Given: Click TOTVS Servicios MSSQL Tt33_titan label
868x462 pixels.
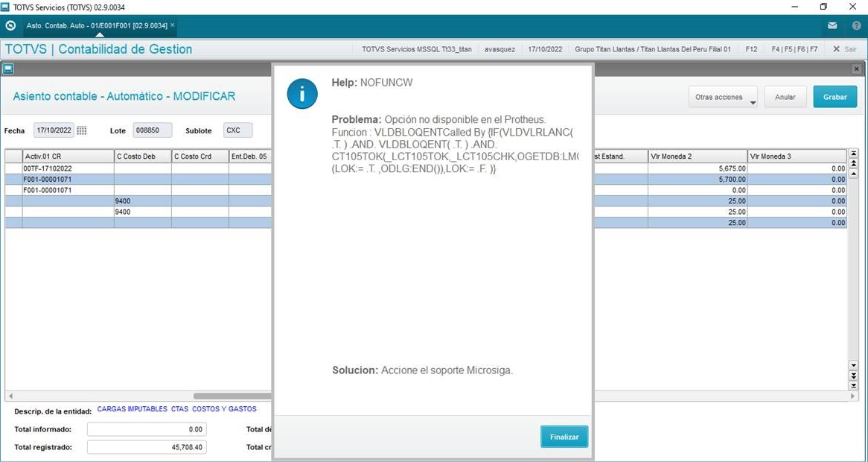Looking at the screenshot, I should [x=417, y=49].
